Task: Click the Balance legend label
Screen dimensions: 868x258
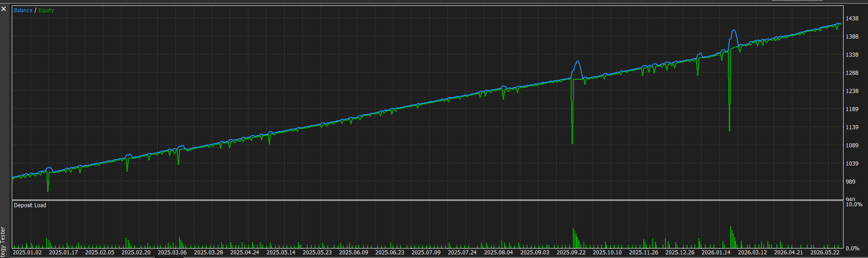Action: [x=23, y=10]
